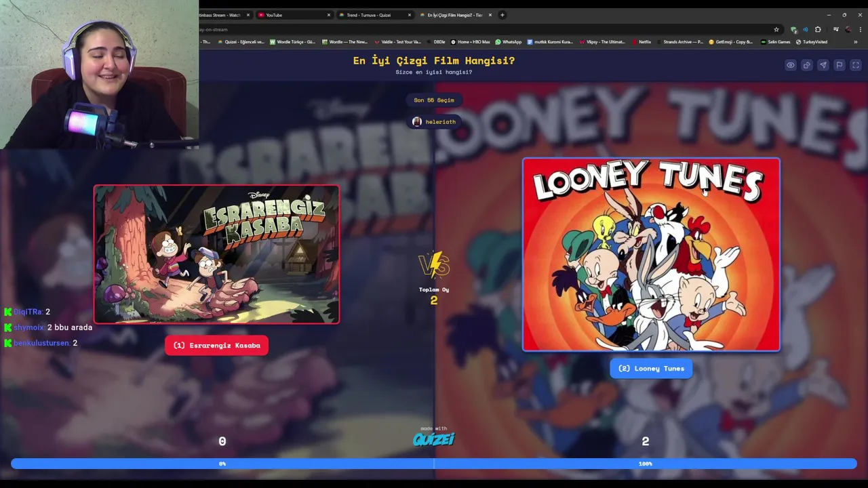Open the Vlipsy bookmark
Screen dimensions: 868x488
601,42
